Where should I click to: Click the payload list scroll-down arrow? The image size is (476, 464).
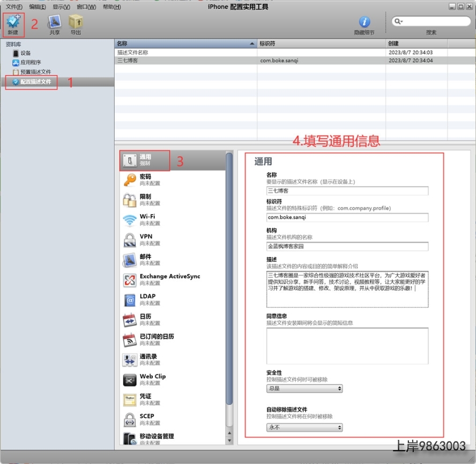pyautogui.click(x=229, y=440)
